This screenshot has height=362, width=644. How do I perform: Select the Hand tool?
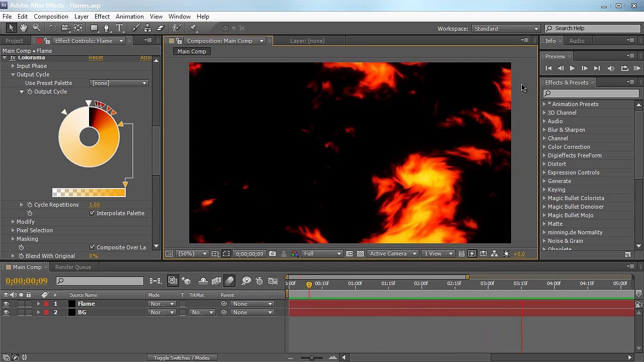click(24, 28)
